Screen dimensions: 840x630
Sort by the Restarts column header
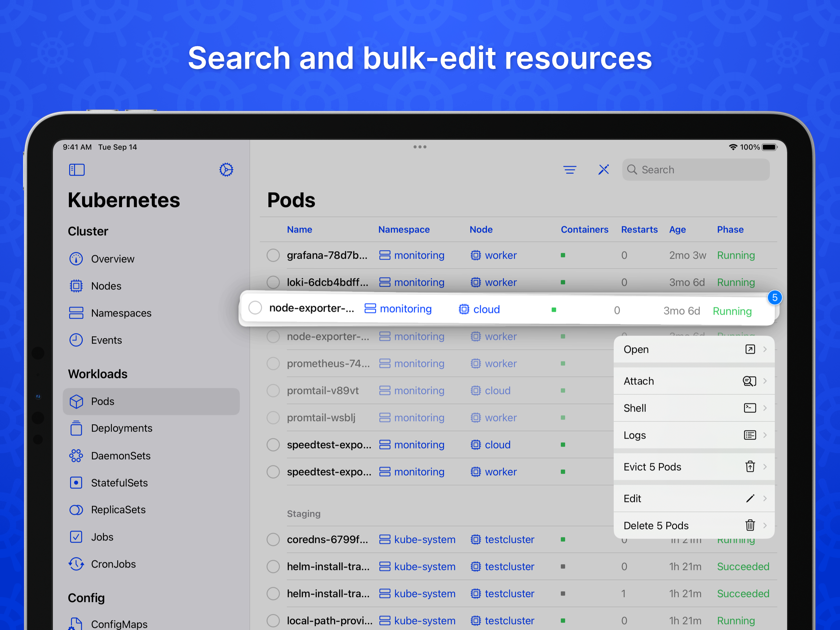[x=639, y=229]
